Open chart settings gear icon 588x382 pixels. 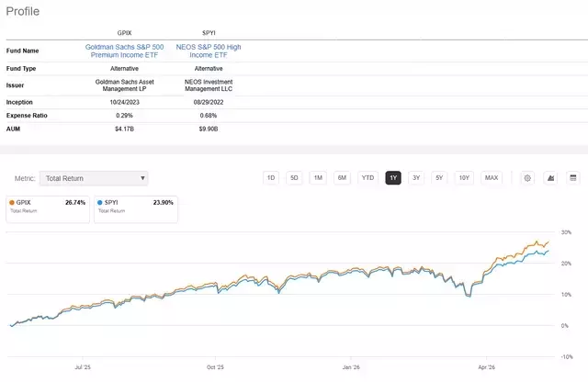pyautogui.click(x=527, y=178)
